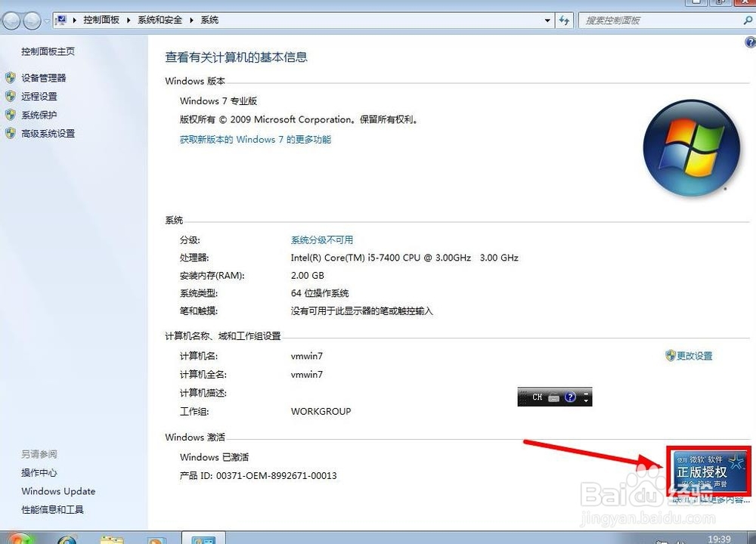Viewport: 756px width, 544px height.
Task: Select product ID 00371-OEM-8992671-00013
Action: pyautogui.click(x=276, y=475)
